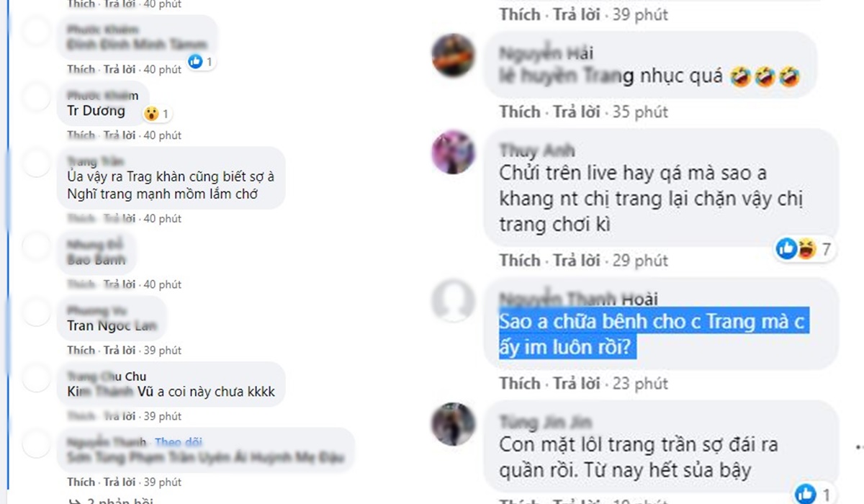
Task: Follow the user via Theo dõi link
Action: click(x=179, y=441)
